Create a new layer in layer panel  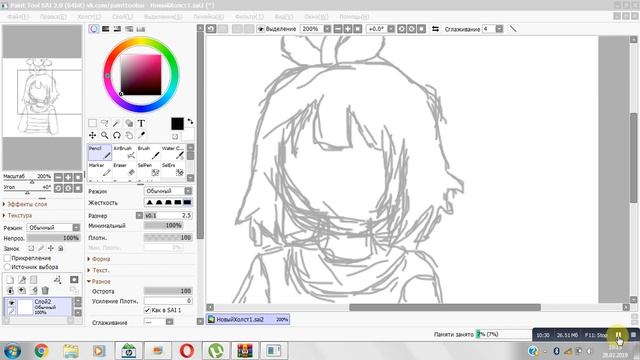10,280
